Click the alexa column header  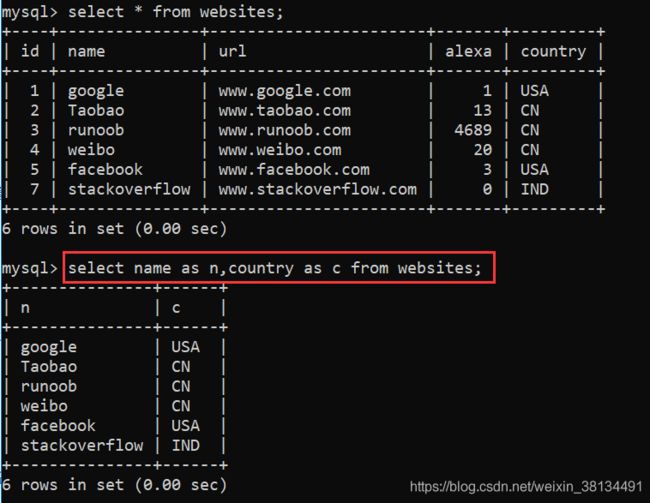(468, 51)
